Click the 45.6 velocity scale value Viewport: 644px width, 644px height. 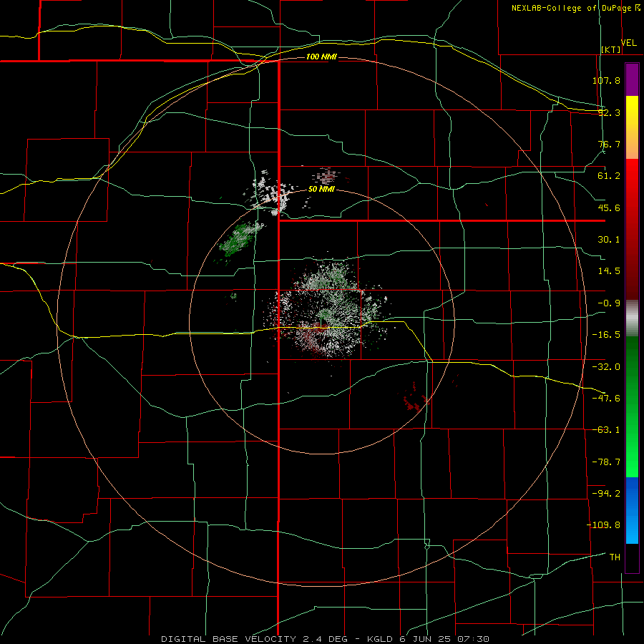coord(609,208)
